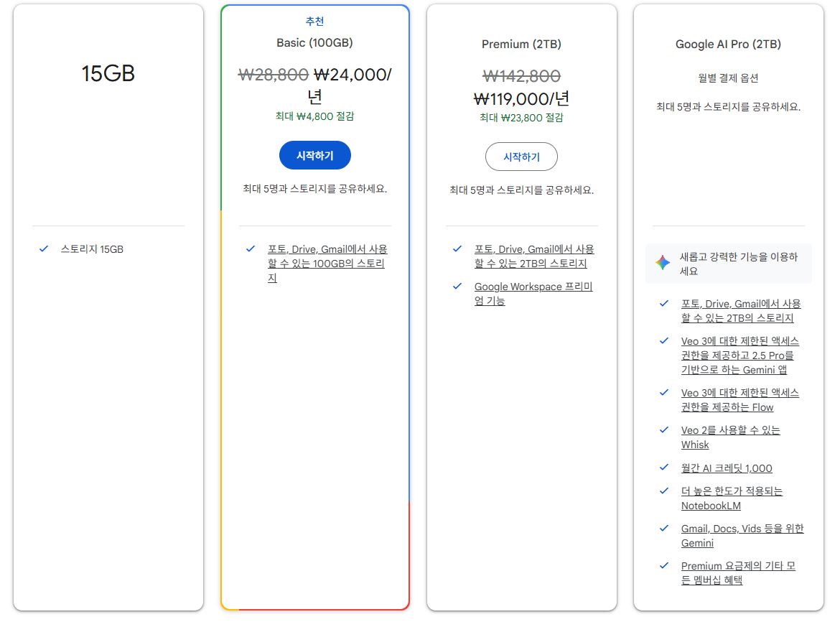Screen dimensions: 840x622
Task: Click the 15GB free plan heading
Action: [108, 73]
